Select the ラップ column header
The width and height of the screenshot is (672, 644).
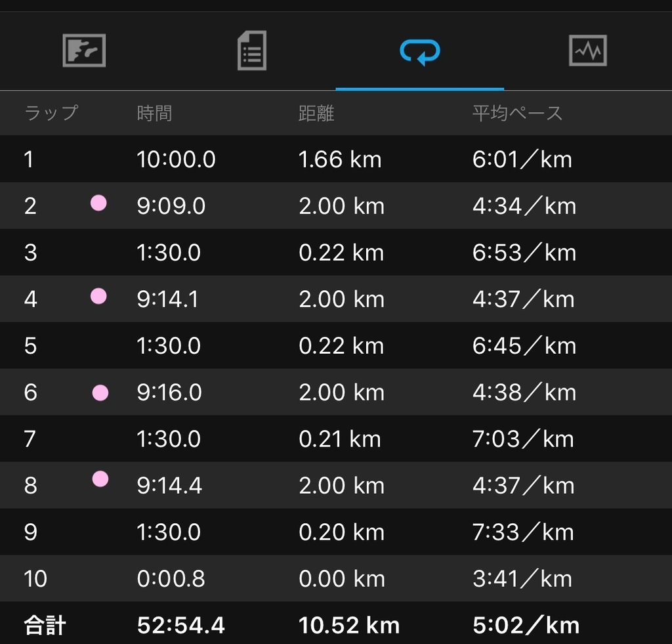pyautogui.click(x=51, y=113)
